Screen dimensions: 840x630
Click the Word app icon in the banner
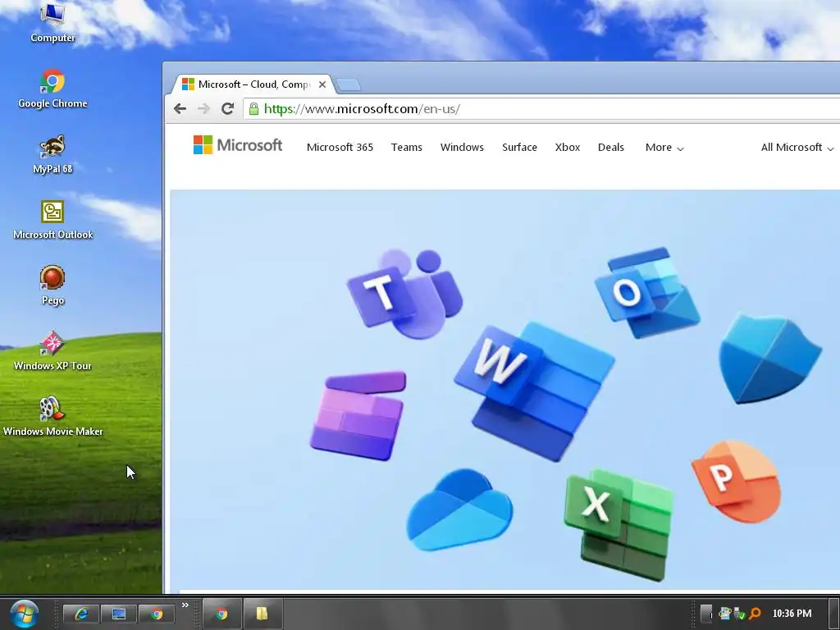click(x=534, y=391)
